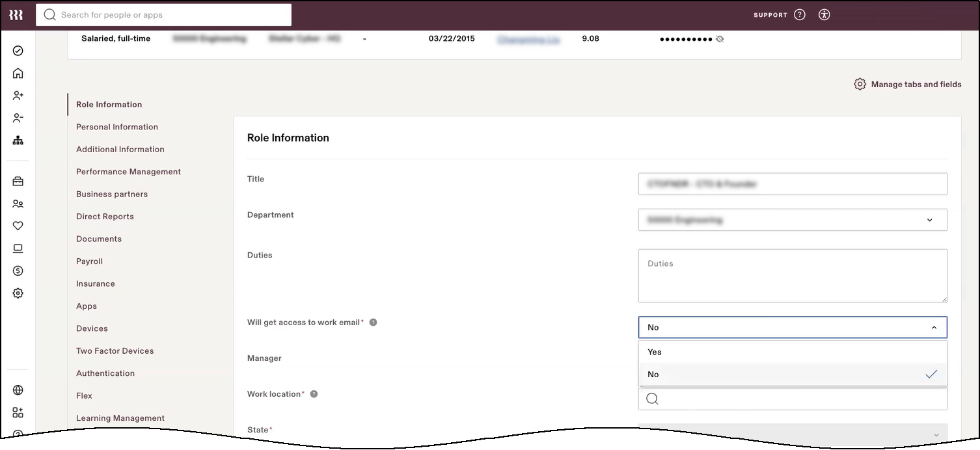Image resolution: width=980 pixels, height=450 pixels.
Task: Click the offboarding person-minus sidebar icon
Action: 18,118
